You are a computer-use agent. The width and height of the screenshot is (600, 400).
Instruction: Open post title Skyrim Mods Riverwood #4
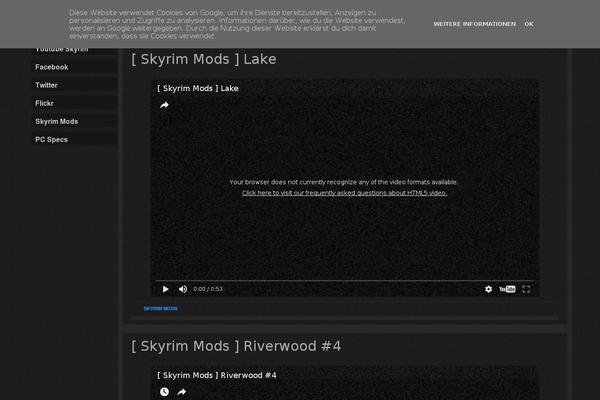coord(236,346)
